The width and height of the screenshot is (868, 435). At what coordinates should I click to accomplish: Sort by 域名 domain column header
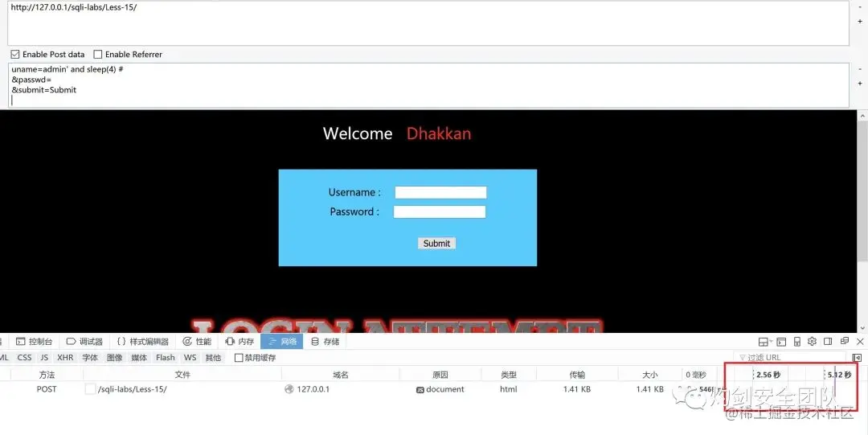coord(341,375)
